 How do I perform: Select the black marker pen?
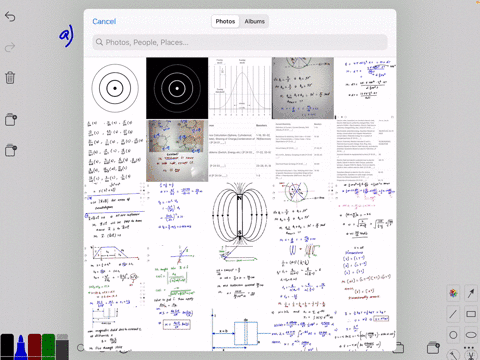click(x=7, y=346)
